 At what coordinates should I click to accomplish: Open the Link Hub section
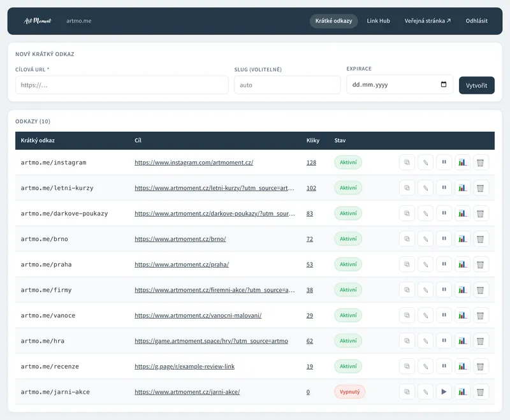(x=378, y=21)
